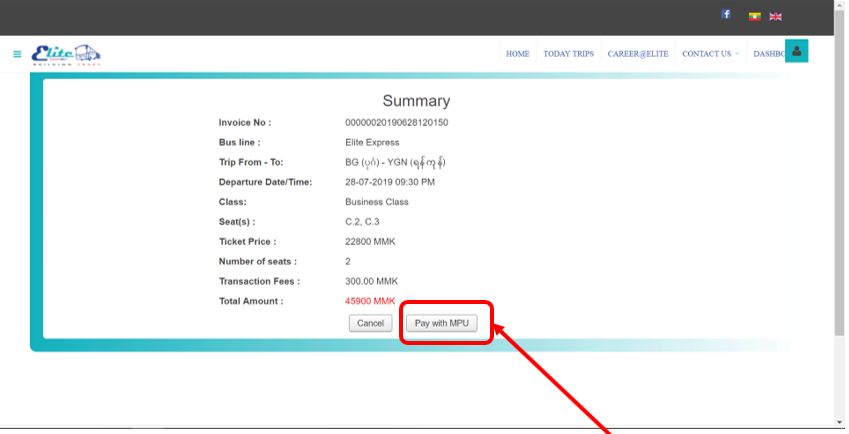Click the scrollbar down arrow
The height and width of the screenshot is (434, 849).
click(839, 424)
